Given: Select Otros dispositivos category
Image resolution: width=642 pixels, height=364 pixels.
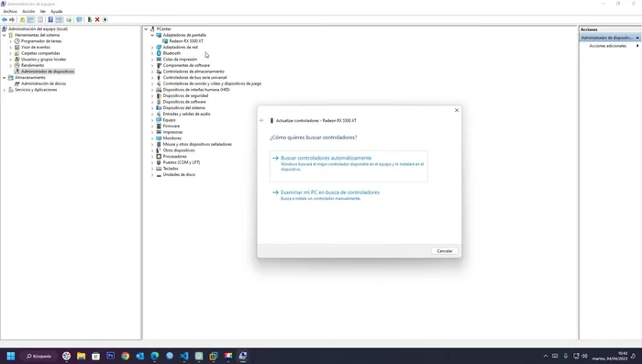Looking at the screenshot, I should click(x=179, y=150).
